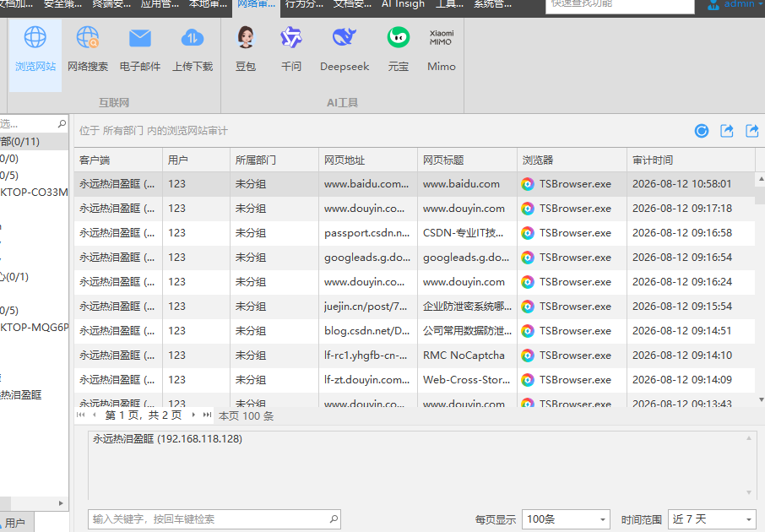This screenshot has width=765, height=532.
Task: Select the 用户 tab at bottom left
Action: pos(15,523)
